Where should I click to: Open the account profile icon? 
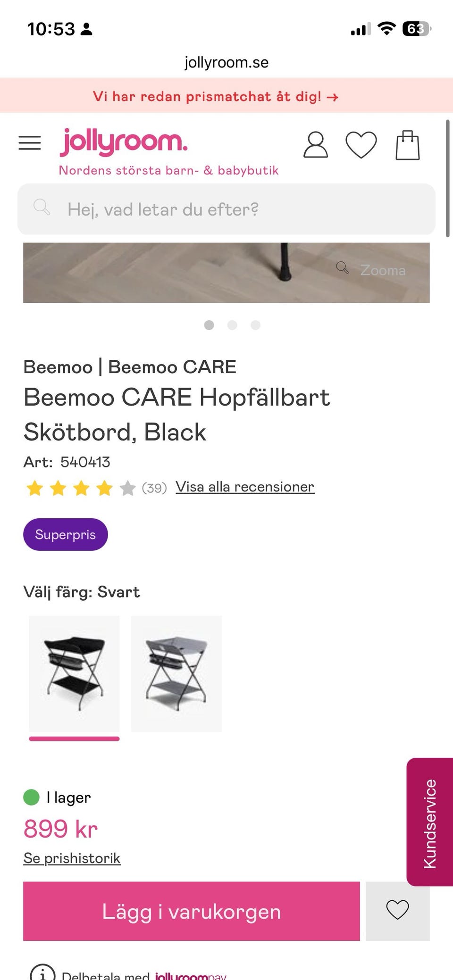[315, 146]
